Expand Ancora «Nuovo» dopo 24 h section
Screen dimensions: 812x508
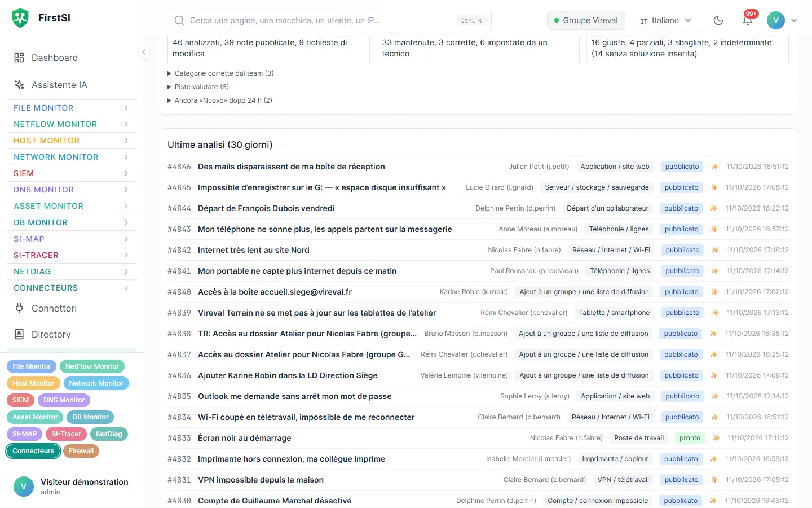(x=220, y=100)
